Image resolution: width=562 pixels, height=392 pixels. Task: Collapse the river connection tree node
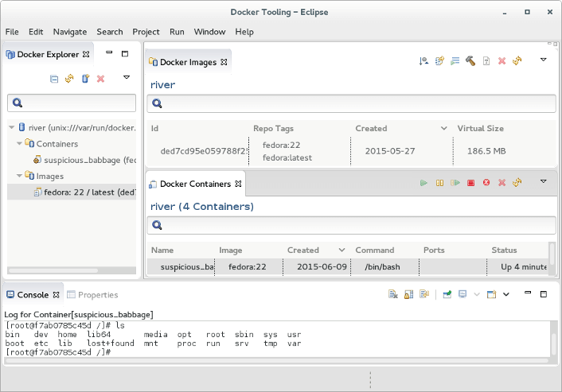(11, 127)
